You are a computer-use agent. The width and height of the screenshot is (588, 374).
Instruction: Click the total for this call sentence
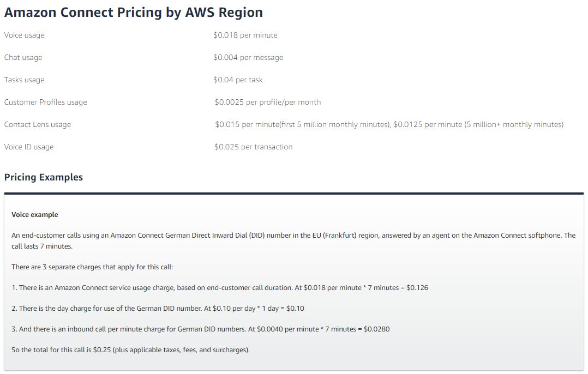pyautogui.click(x=130, y=350)
